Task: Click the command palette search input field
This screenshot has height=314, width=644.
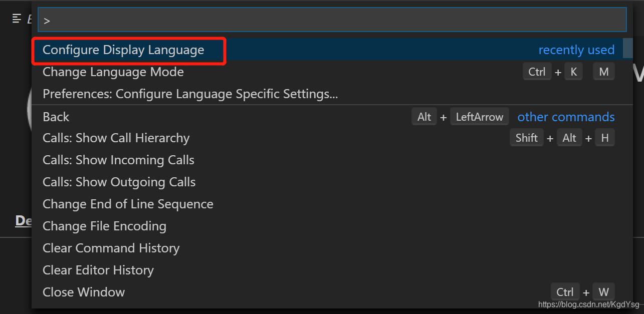Action: pos(332,21)
